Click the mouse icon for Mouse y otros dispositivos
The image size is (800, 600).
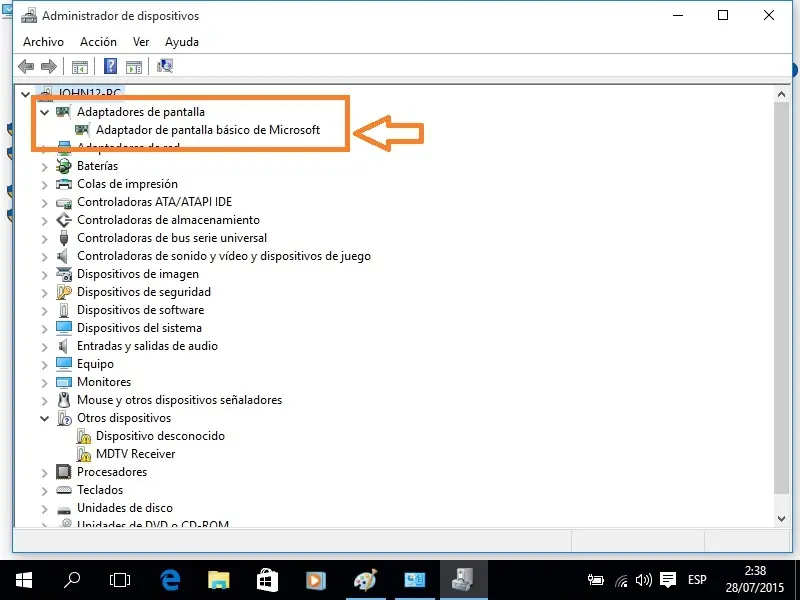point(64,399)
